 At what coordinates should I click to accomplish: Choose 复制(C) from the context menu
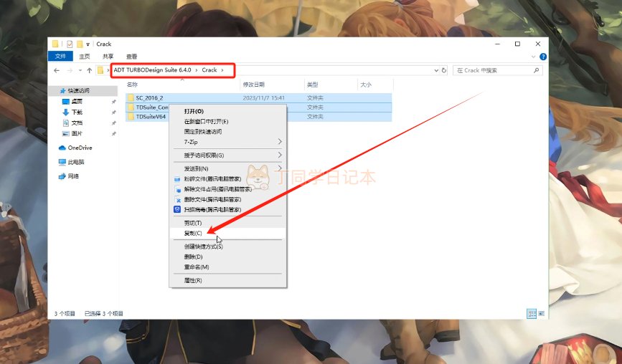194,233
